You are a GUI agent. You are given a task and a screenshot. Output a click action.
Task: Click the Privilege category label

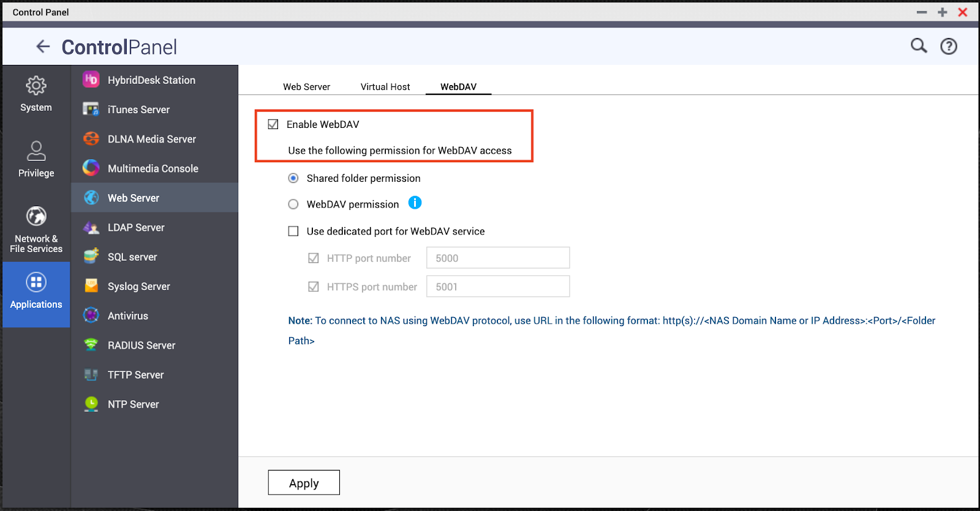point(36,173)
